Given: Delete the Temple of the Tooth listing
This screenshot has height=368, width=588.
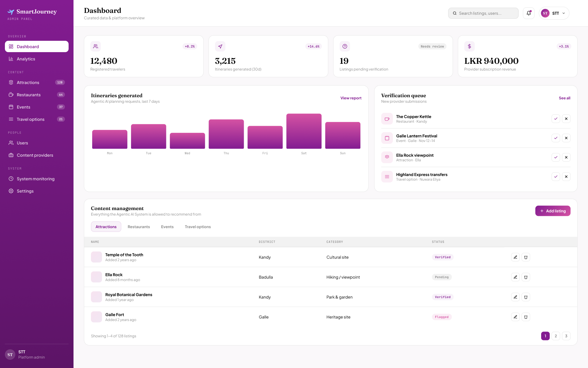Looking at the screenshot, I should 526,257.
